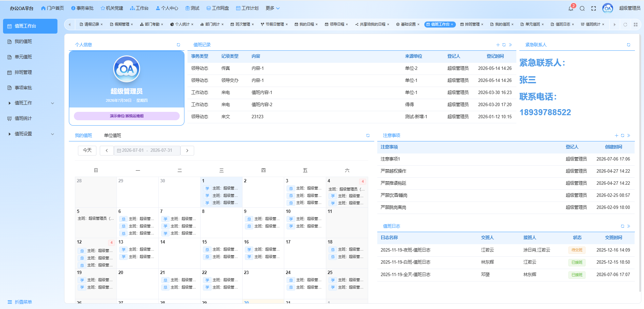The image size is (644, 309).
Task: Add a new 值班记录 entry with plus icon
Action: coord(498,45)
